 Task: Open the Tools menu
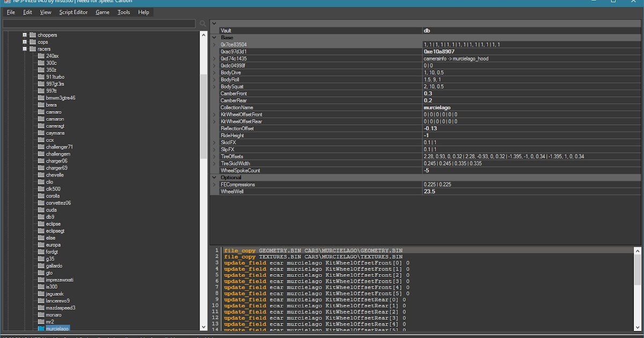click(x=123, y=12)
